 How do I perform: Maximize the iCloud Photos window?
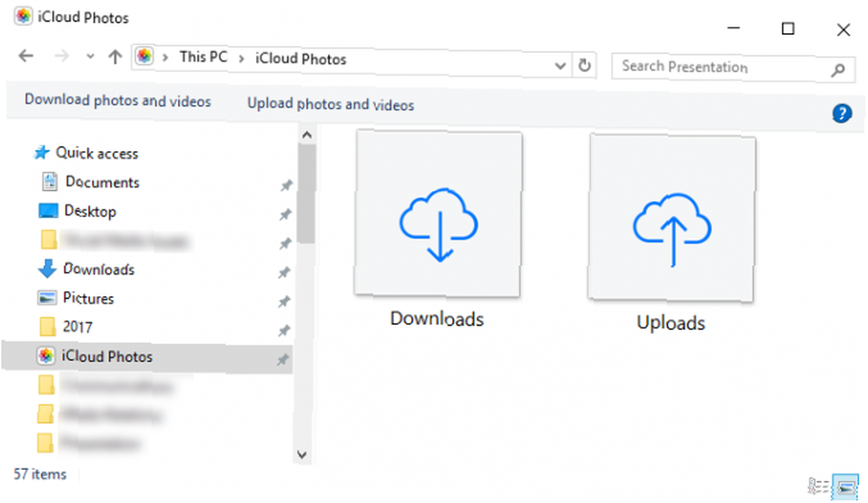(788, 29)
